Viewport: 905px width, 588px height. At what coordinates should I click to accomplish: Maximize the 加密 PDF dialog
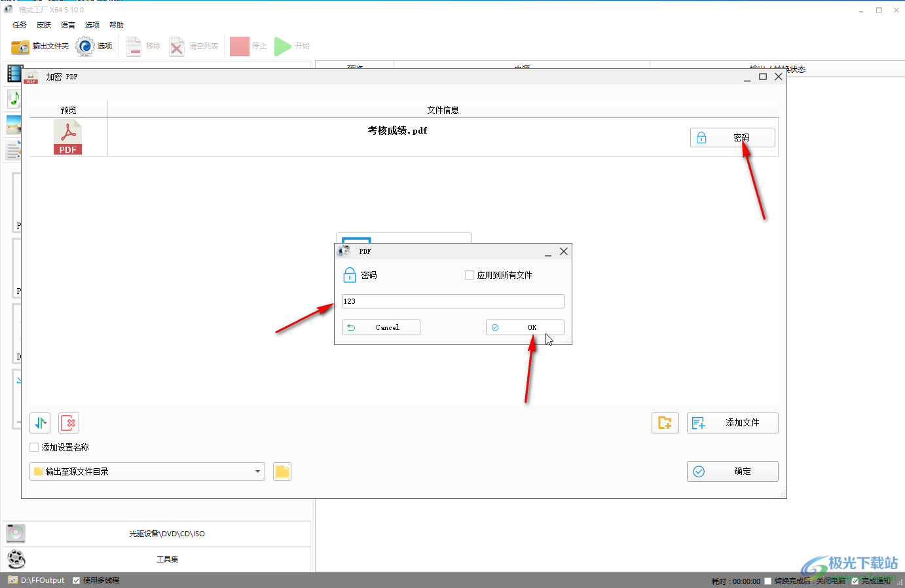[x=763, y=77]
